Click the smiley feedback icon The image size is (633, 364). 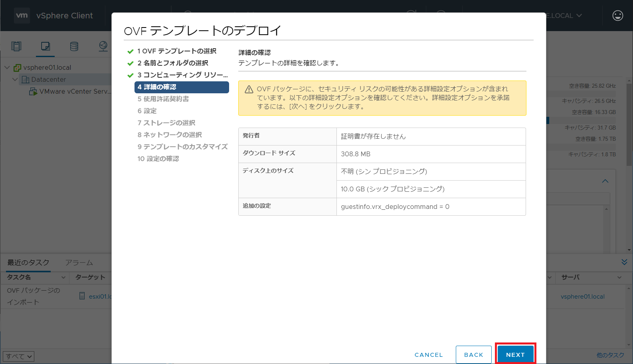coord(617,16)
